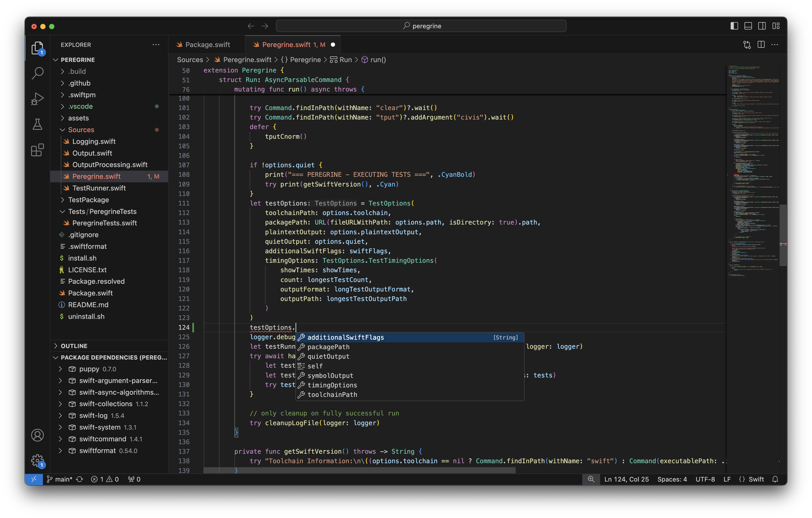
Task: Toggle the bottom panel visibility
Action: click(748, 26)
